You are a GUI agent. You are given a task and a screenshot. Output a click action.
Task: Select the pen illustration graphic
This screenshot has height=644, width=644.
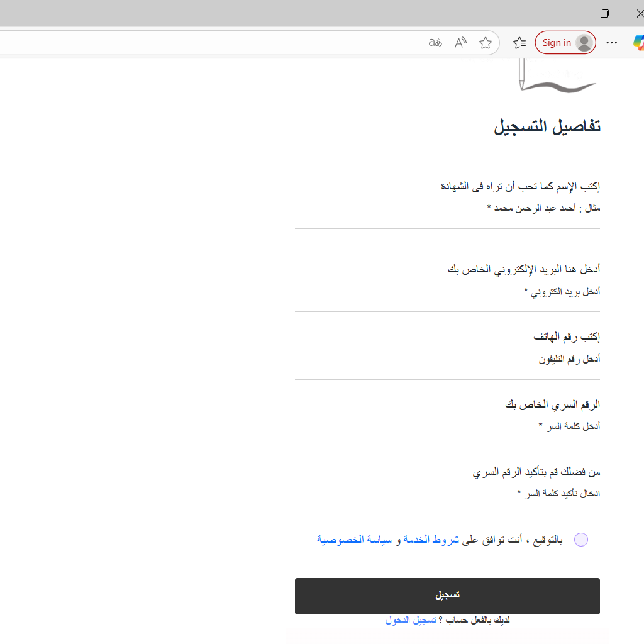(x=557, y=75)
